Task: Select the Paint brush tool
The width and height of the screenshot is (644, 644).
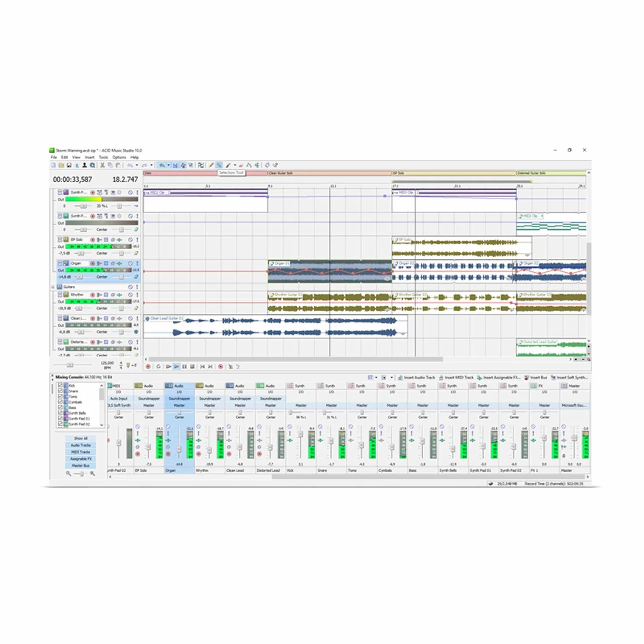Action: [x=228, y=165]
